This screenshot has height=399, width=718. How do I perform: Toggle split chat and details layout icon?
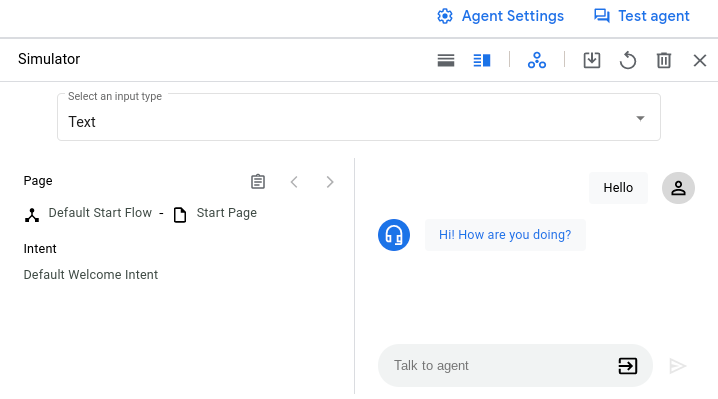point(482,60)
